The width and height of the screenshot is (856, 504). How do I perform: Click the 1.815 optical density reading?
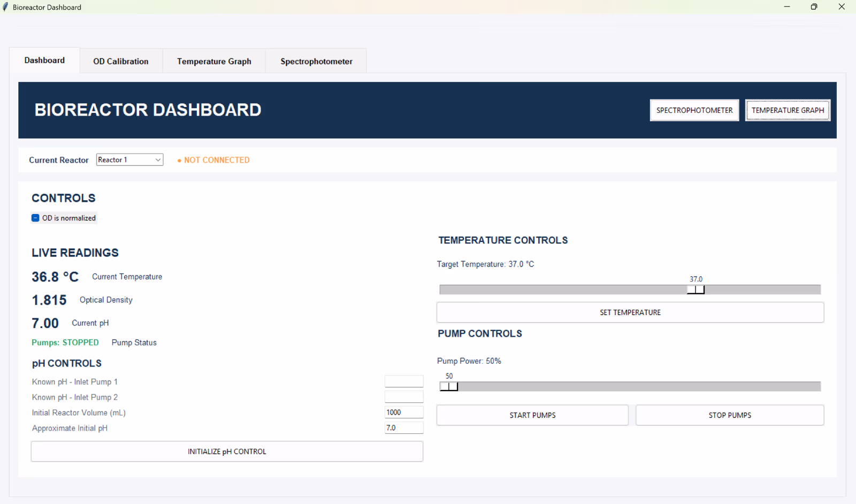pos(49,300)
